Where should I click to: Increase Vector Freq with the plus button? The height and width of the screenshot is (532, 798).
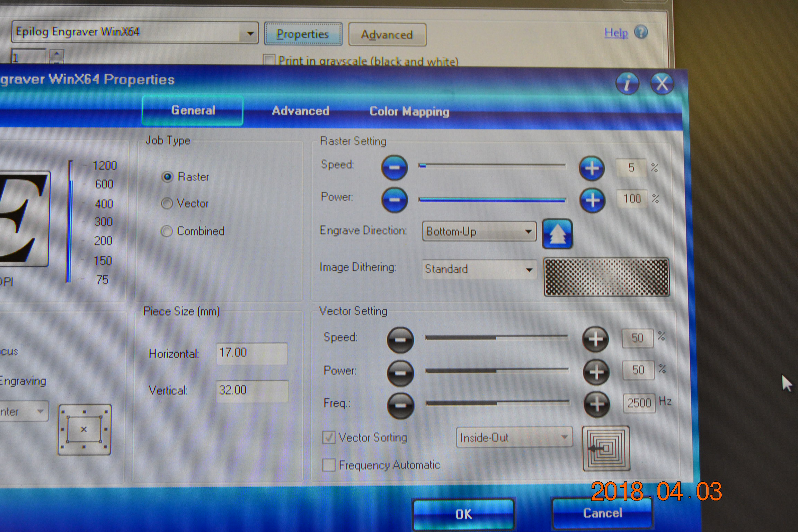[597, 404]
